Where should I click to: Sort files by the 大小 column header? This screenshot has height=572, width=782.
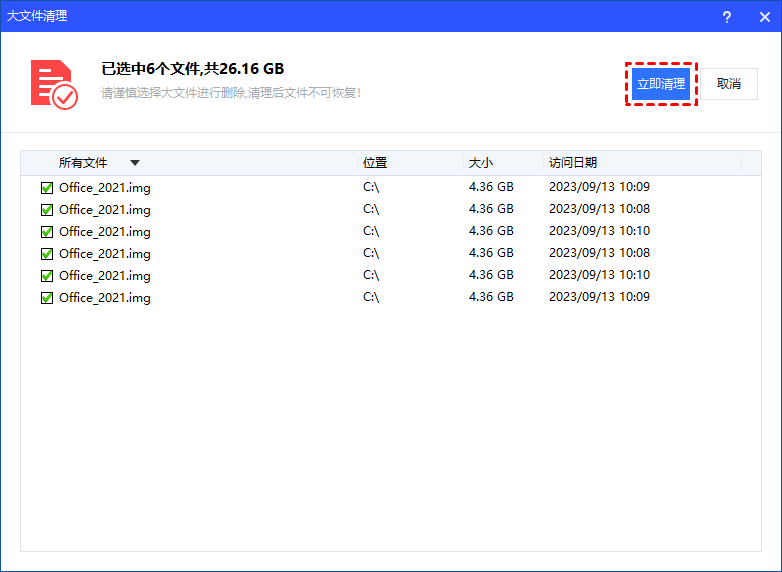click(480, 163)
